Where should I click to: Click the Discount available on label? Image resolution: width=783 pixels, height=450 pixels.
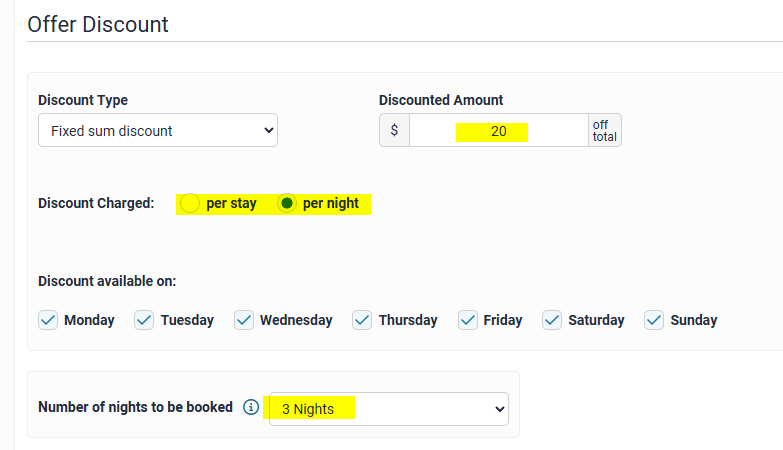pyautogui.click(x=107, y=281)
